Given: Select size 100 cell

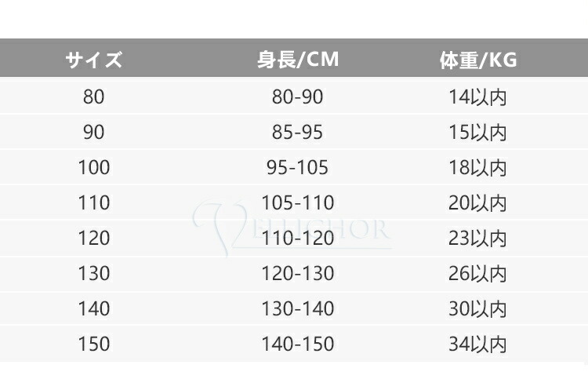Looking at the screenshot, I should point(93,168).
